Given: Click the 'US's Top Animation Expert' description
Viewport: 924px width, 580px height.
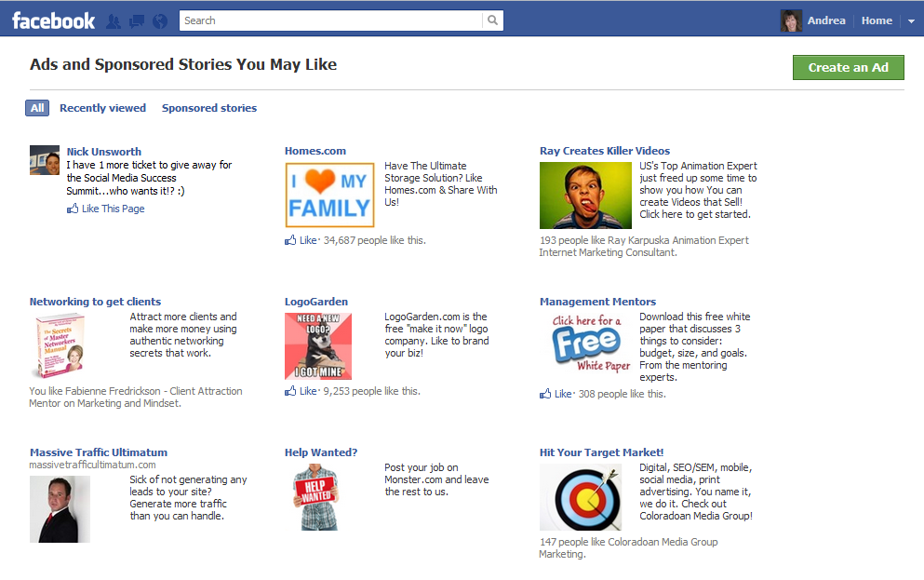Looking at the screenshot, I should (x=698, y=191).
